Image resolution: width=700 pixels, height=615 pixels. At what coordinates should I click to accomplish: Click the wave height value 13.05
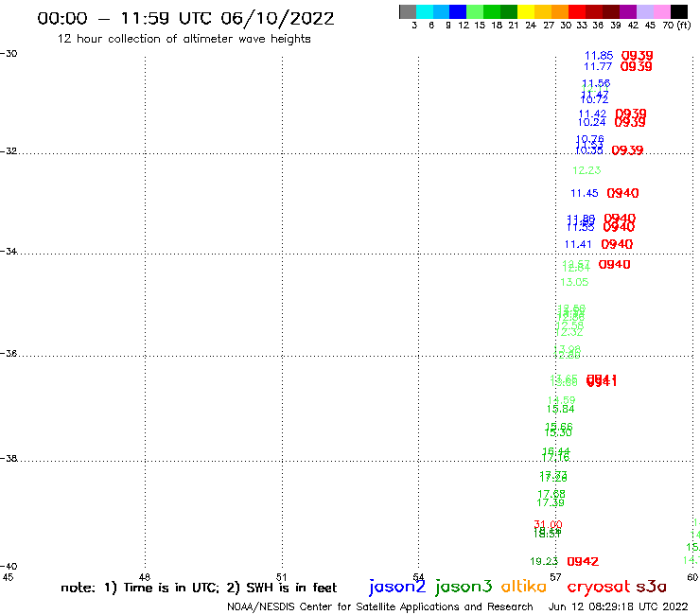[x=574, y=282]
